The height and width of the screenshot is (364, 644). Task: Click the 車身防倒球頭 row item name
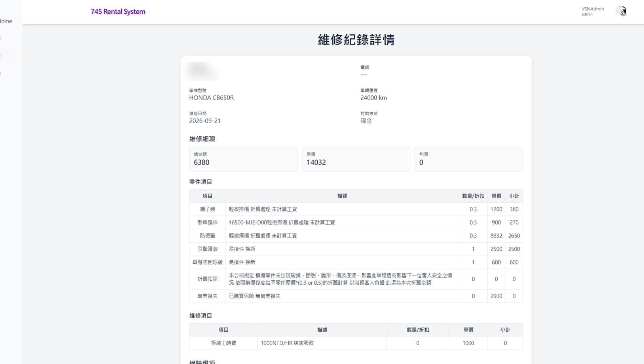(207, 262)
